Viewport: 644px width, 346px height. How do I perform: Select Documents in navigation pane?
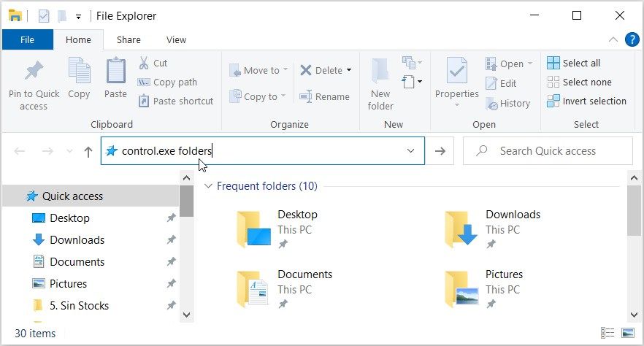pos(77,262)
